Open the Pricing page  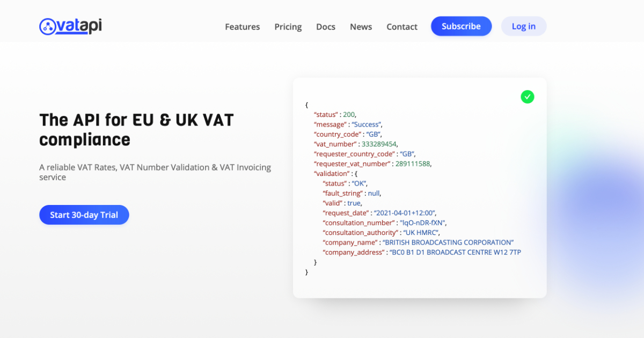click(x=288, y=26)
